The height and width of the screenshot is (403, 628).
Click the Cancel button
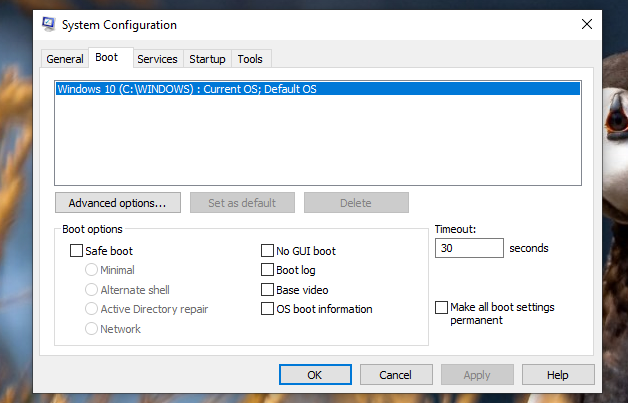pyautogui.click(x=394, y=375)
